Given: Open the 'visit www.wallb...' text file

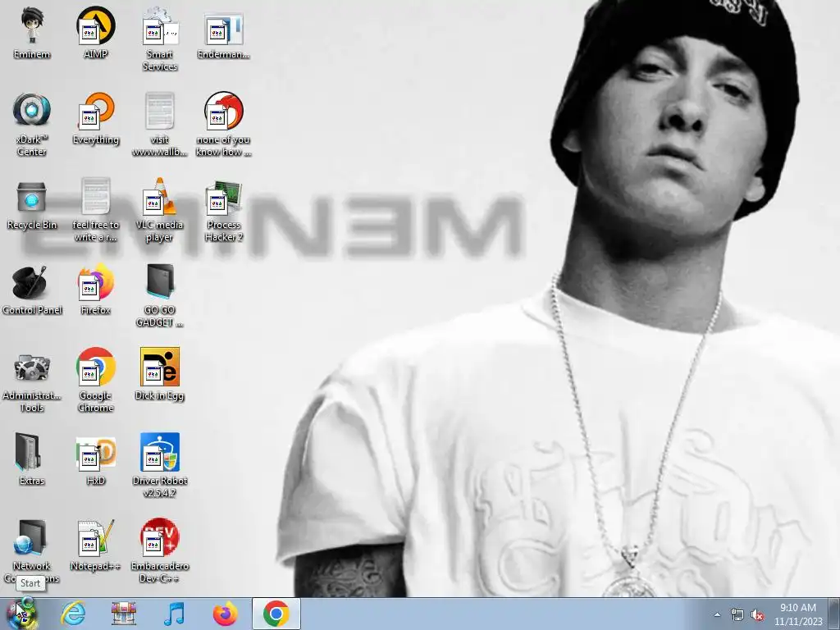Looking at the screenshot, I should [x=160, y=125].
